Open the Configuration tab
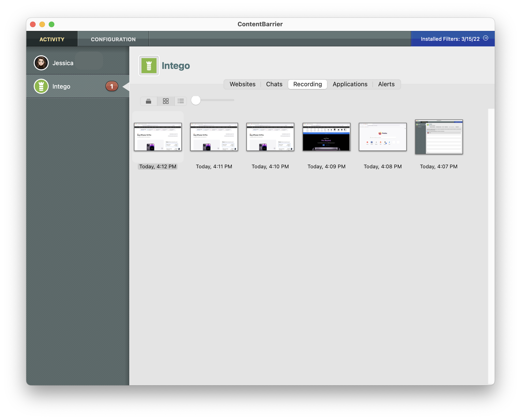Viewport: 521px width, 420px height. point(113,39)
